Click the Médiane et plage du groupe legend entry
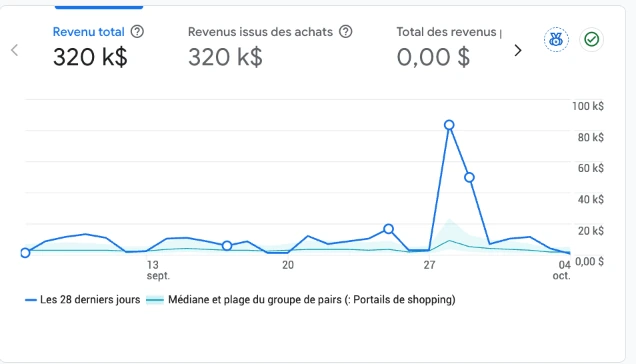The image size is (636, 364). 301,300
